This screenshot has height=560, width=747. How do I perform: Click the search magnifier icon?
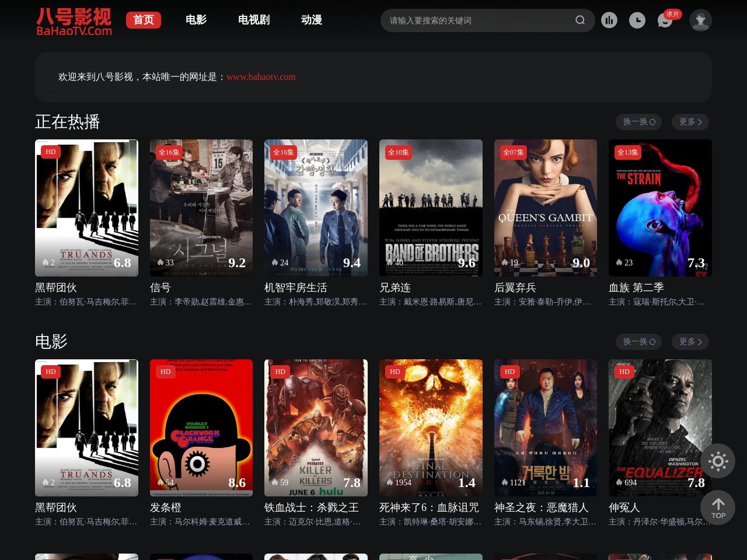click(580, 20)
